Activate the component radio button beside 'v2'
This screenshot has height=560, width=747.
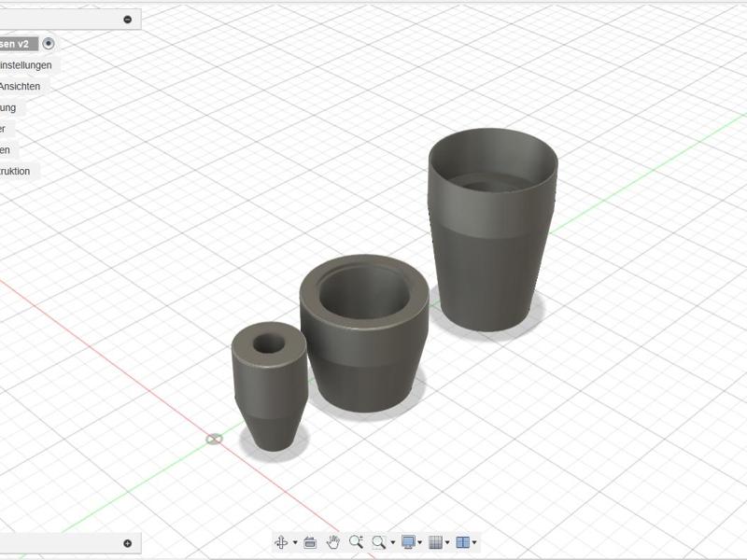click(49, 44)
